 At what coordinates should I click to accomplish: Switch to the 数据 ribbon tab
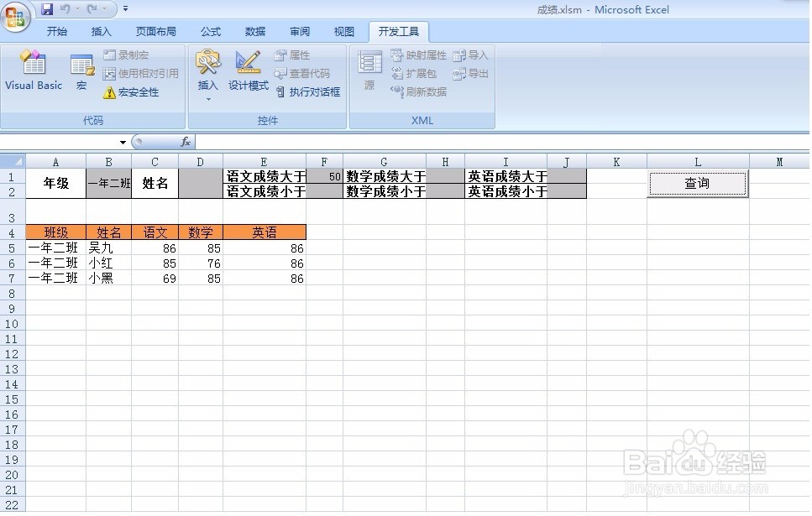254,31
